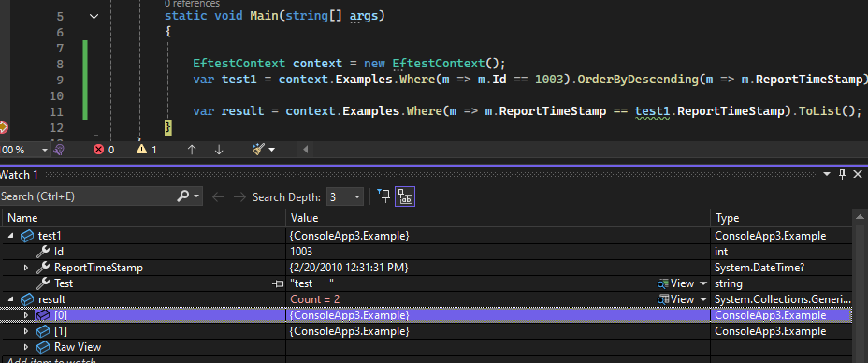Click the IntelliCode health indicator icon
Screen dimensions: 868x363
(x=59, y=149)
